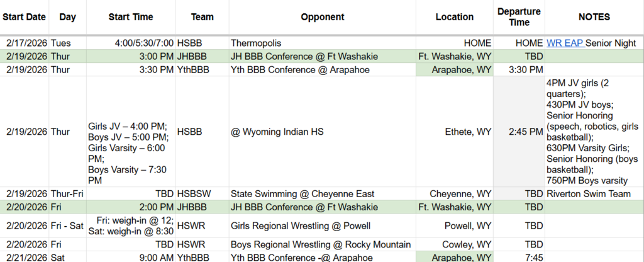
Task: Select Girls Regional Wrestling @ Powell cell
Action: point(301,225)
